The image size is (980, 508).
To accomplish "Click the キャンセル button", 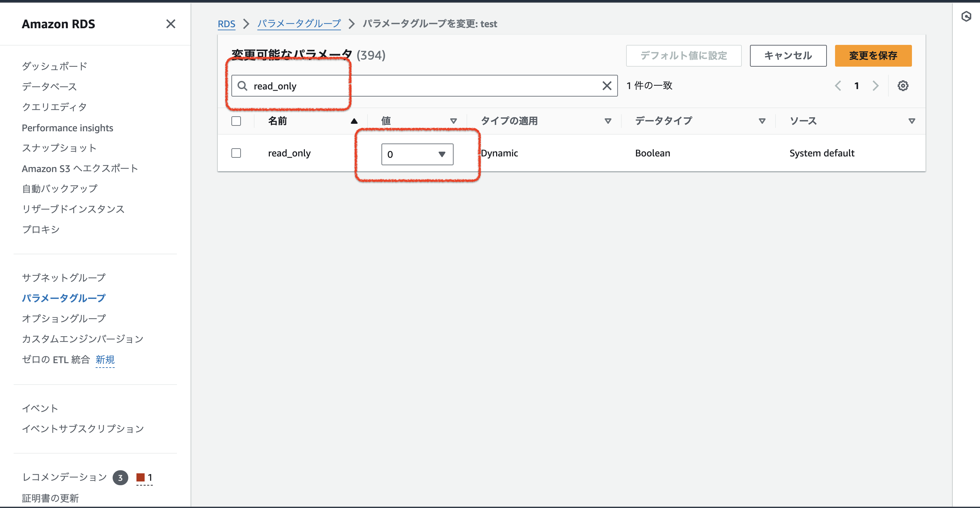I will click(787, 55).
